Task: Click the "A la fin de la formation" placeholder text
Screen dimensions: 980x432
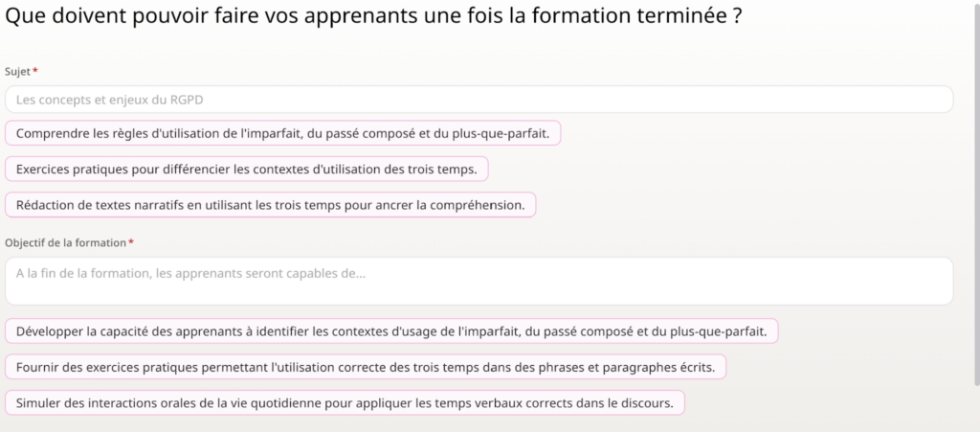Action: (x=190, y=273)
